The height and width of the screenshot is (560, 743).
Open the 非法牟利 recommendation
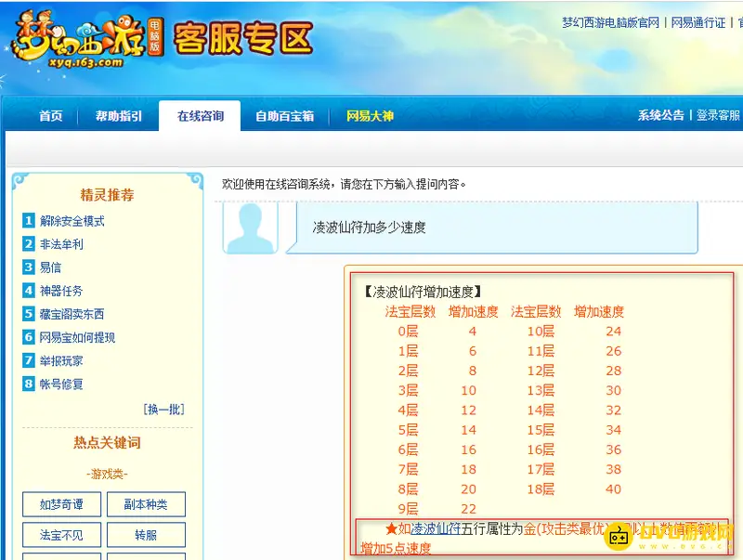(61, 244)
